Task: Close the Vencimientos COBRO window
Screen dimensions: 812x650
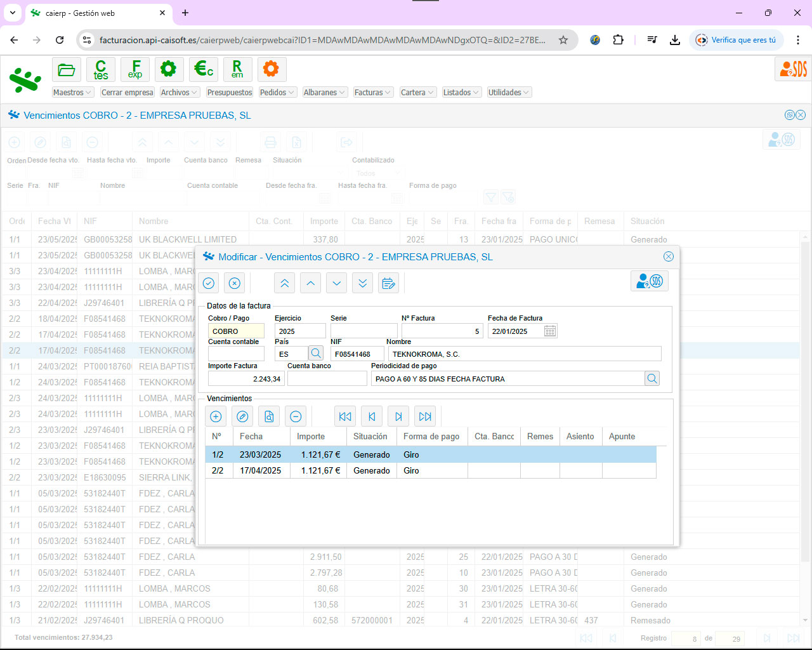Action: [801, 115]
